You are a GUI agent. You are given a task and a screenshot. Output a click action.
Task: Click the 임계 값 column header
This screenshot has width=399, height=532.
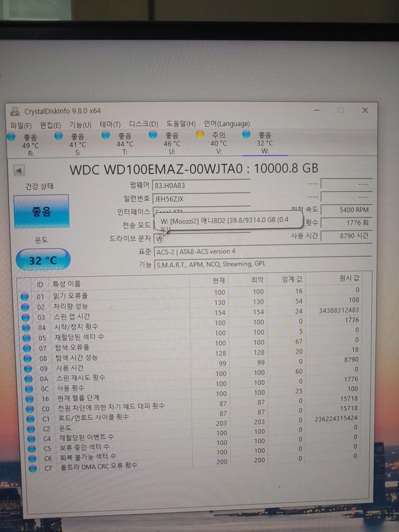[x=286, y=279]
